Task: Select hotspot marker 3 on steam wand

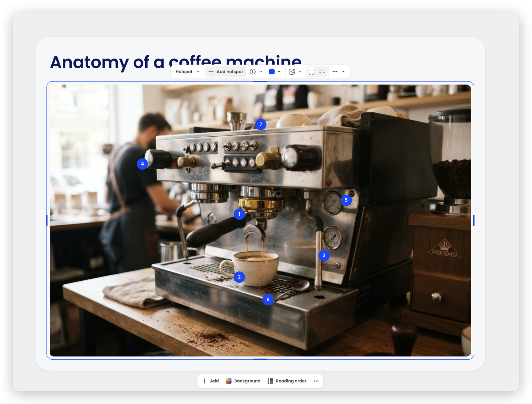Action: click(324, 255)
